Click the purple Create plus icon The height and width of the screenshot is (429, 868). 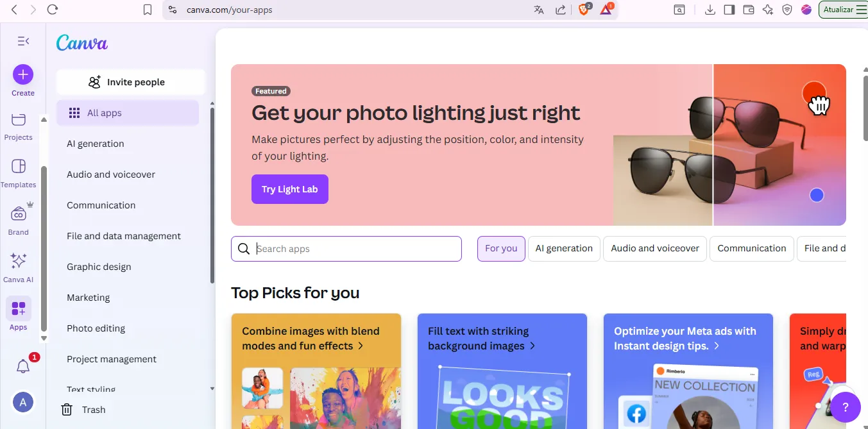tap(23, 75)
